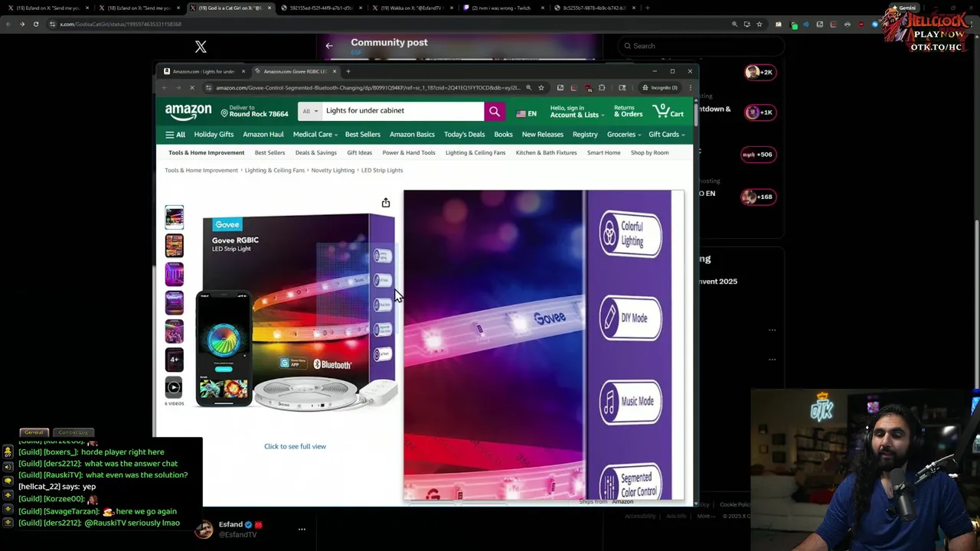Switch to first Amazon tab 'Lights for under'

click(204, 71)
